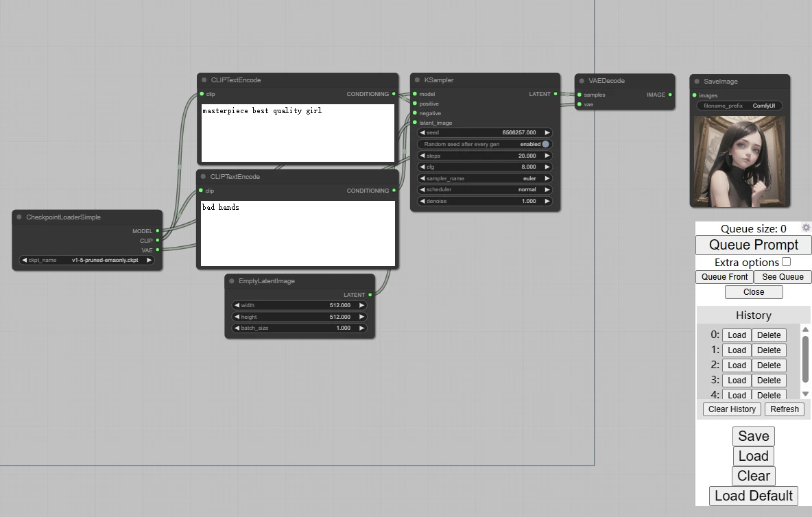Screen dimensions: 812x517
Task: Change sampler_name euler to next option
Action: tap(547, 178)
